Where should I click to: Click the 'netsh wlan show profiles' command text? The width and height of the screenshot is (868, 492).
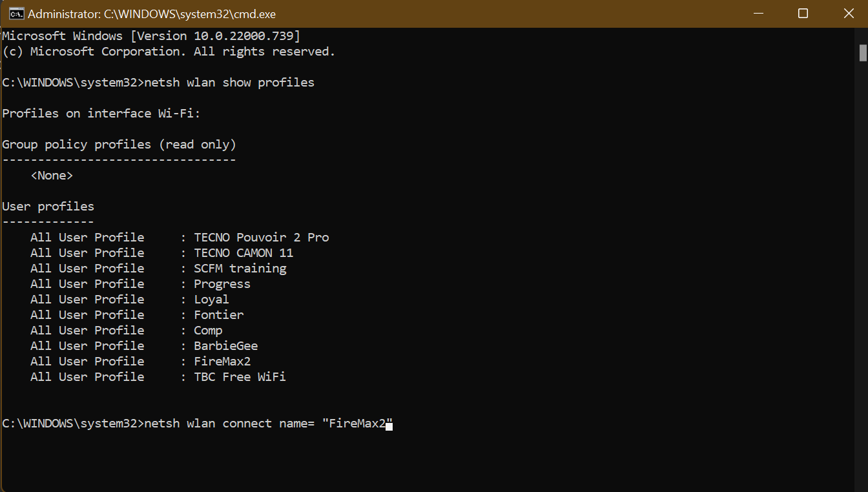pos(229,83)
